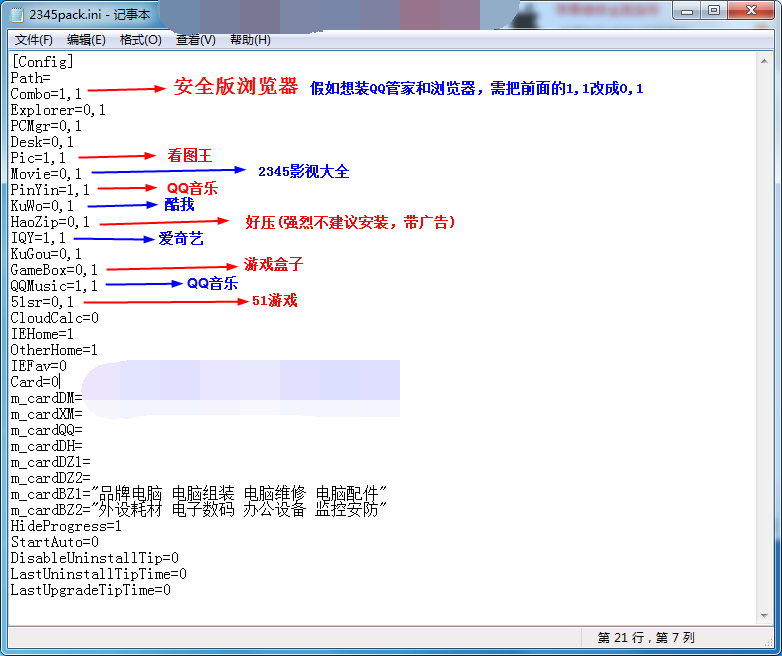This screenshot has height=656, width=782.
Task: Click the Pic=1,1 line
Action: point(38,158)
